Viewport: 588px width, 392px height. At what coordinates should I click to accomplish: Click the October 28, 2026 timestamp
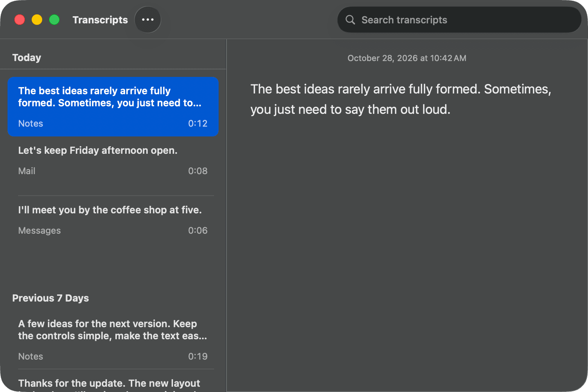[407, 58]
